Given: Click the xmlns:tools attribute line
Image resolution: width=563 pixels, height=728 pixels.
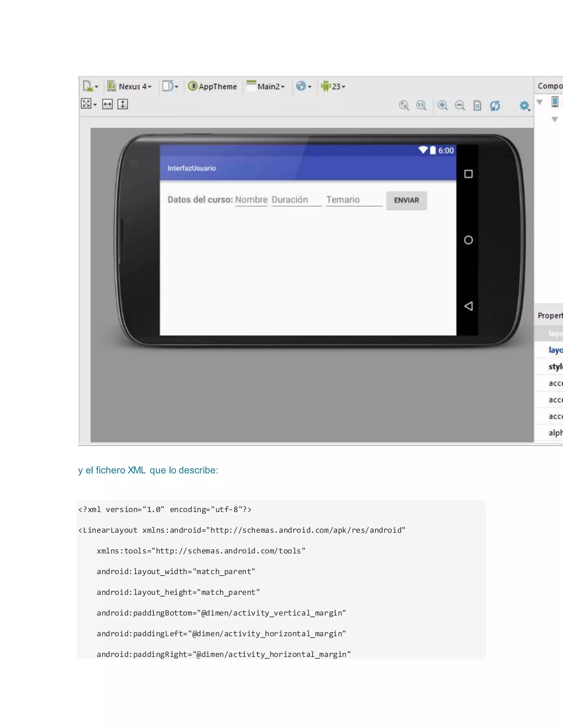Looking at the screenshot, I should pyautogui.click(x=201, y=551).
